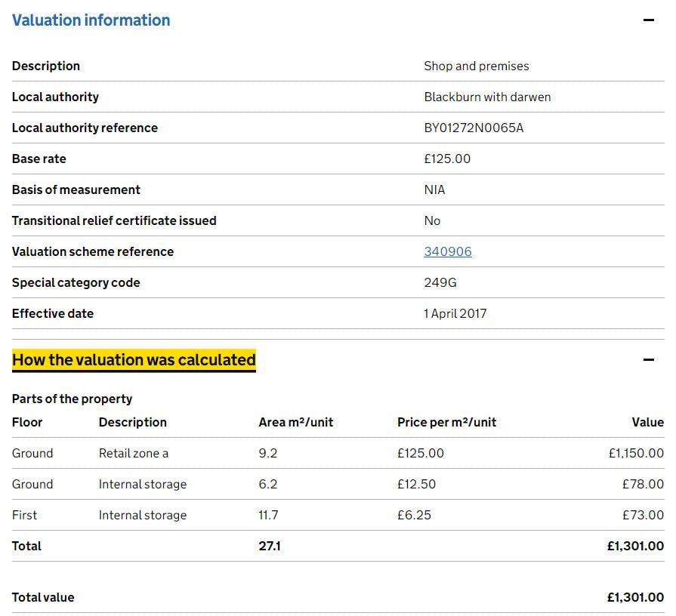Click the £1,150.00 value for Retail zone a
The image size is (676, 616).
[x=636, y=453]
